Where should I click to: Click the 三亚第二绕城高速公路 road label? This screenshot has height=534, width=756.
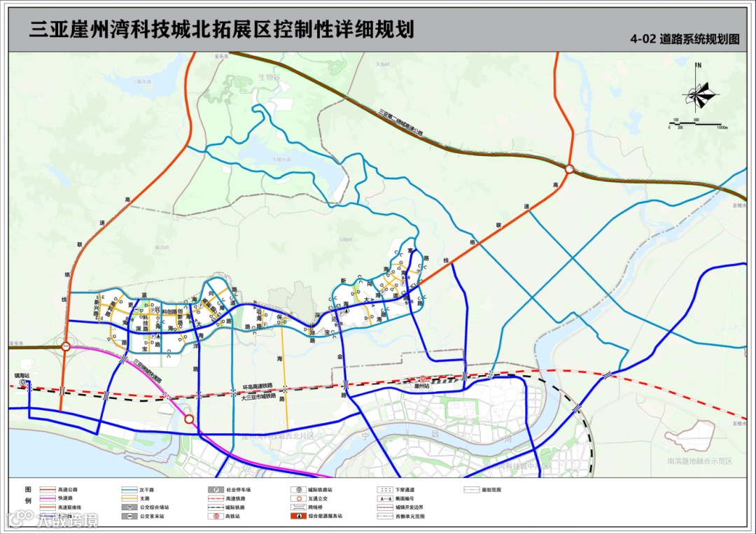coord(400,122)
